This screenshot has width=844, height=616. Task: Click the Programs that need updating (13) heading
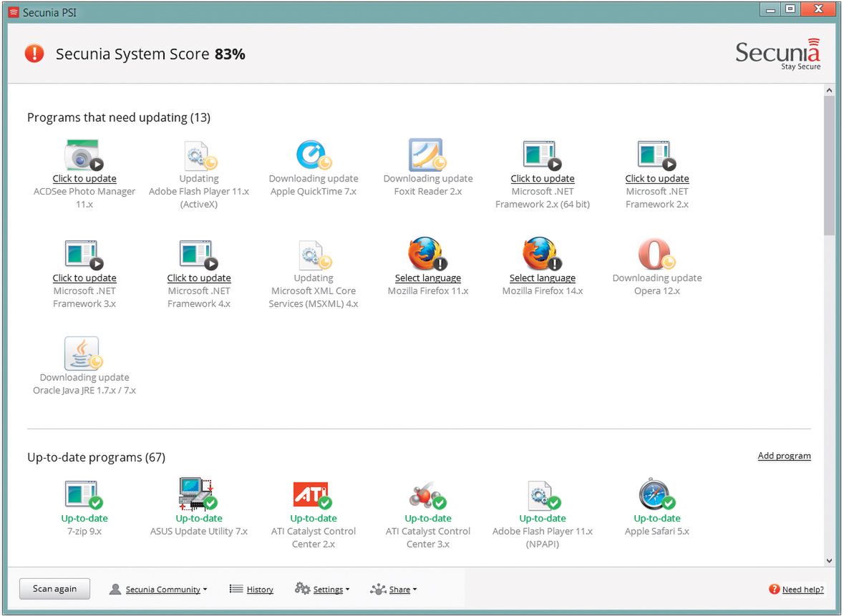click(x=119, y=117)
